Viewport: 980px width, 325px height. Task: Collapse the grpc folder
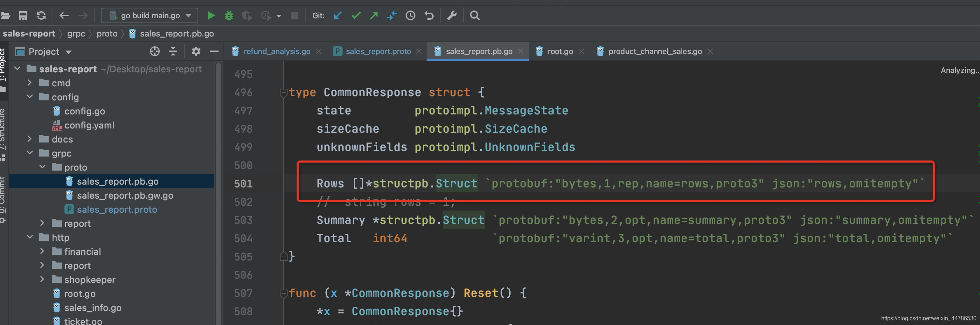pos(30,153)
